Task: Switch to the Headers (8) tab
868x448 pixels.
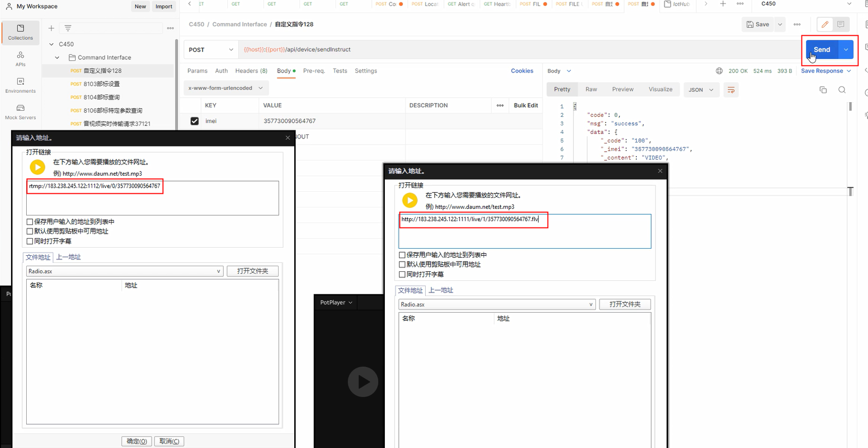Action: pyautogui.click(x=251, y=71)
